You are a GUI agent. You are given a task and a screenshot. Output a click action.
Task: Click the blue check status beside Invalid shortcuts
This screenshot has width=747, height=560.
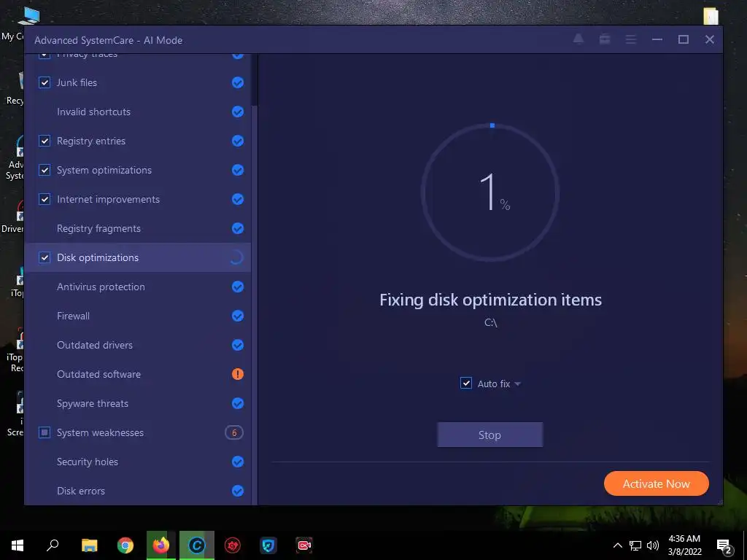238,112
